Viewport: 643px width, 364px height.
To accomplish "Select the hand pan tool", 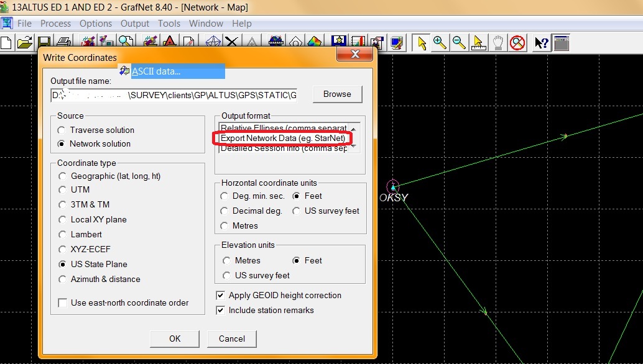I will click(x=498, y=42).
